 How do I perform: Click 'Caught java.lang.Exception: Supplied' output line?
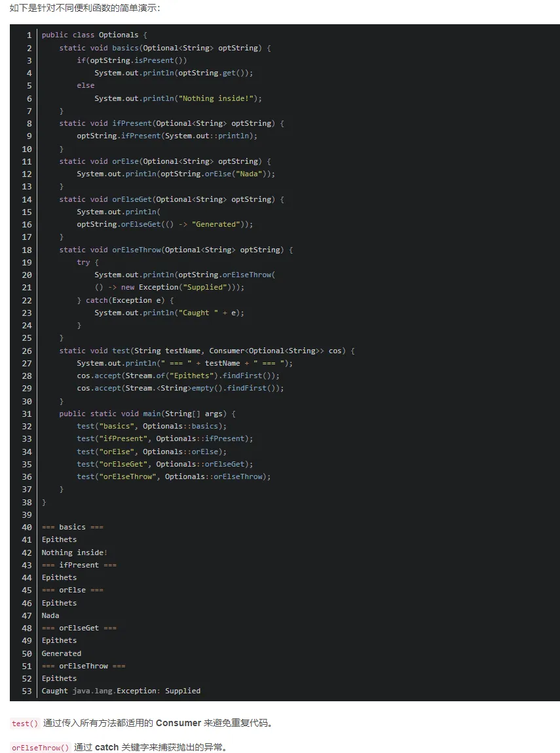[121, 691]
